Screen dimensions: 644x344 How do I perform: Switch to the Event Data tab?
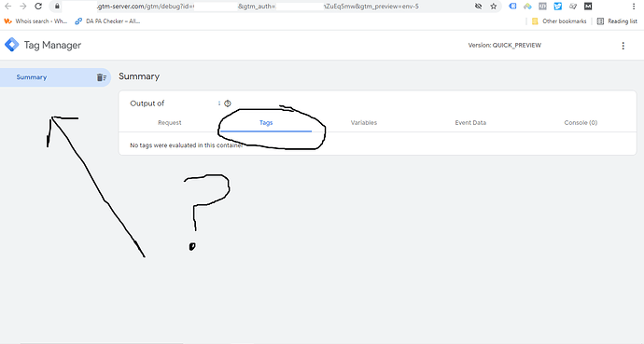(470, 123)
